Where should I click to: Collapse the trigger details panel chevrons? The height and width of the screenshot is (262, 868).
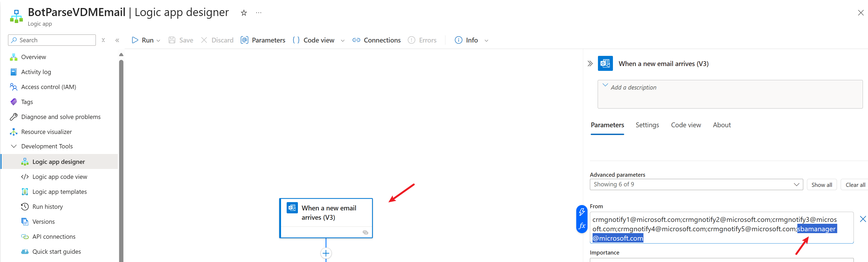pos(590,63)
